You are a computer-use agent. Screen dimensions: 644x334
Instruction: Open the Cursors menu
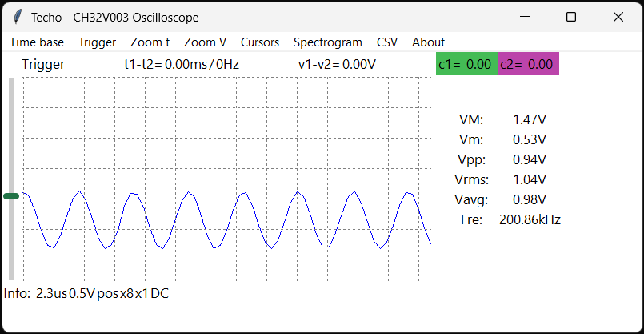260,42
